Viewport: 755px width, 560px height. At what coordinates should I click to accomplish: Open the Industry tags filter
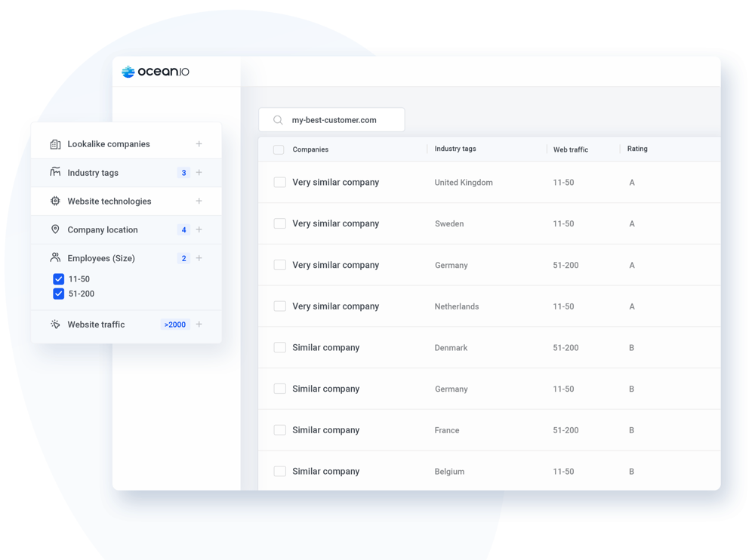pos(126,172)
